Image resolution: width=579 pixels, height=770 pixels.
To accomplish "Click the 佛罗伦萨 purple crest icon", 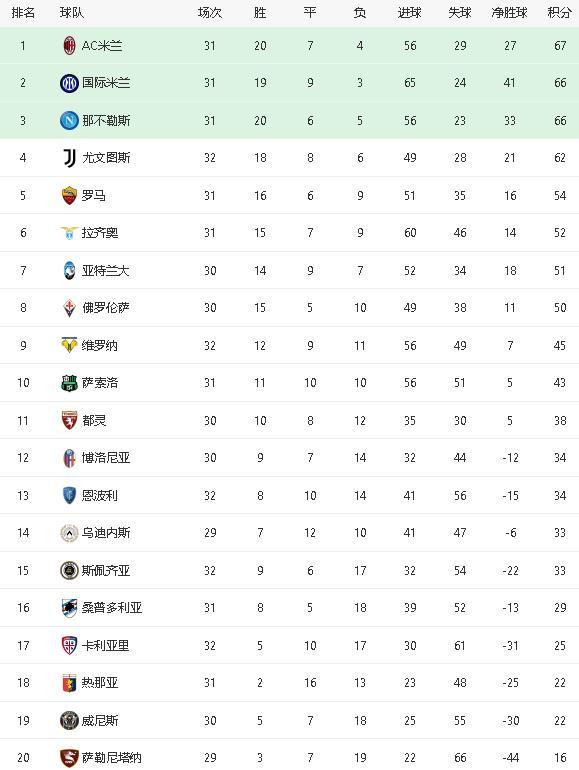I will click(70, 308).
